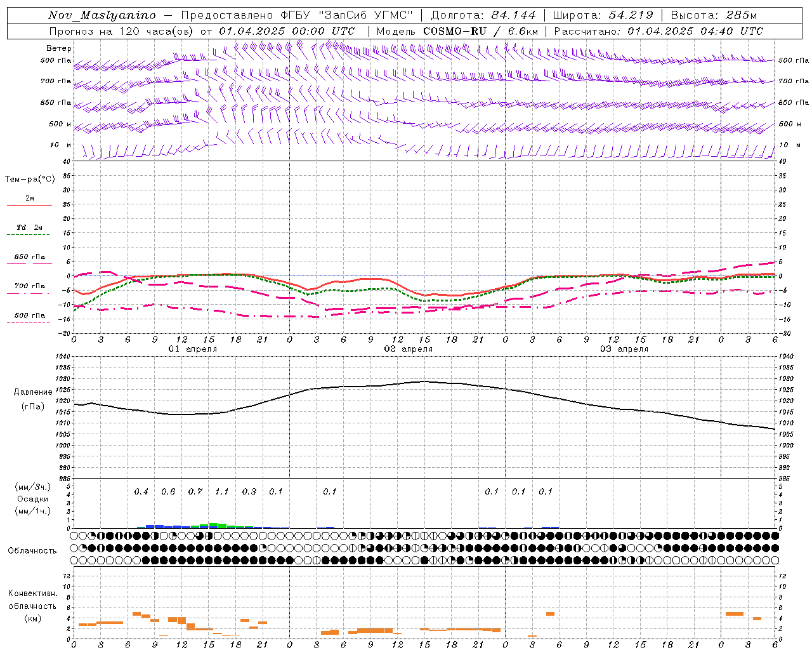Click the 1.1 three-hour precipitation value

[x=221, y=491]
